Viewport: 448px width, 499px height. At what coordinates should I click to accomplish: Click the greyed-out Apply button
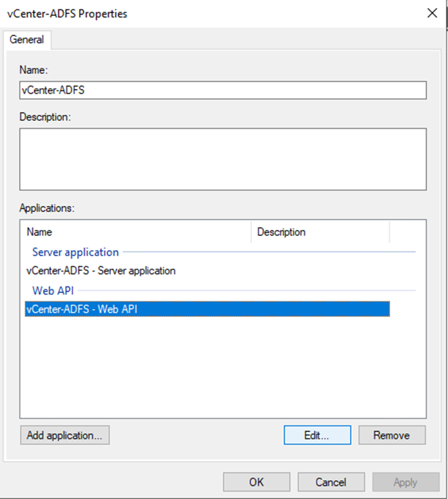(406, 482)
